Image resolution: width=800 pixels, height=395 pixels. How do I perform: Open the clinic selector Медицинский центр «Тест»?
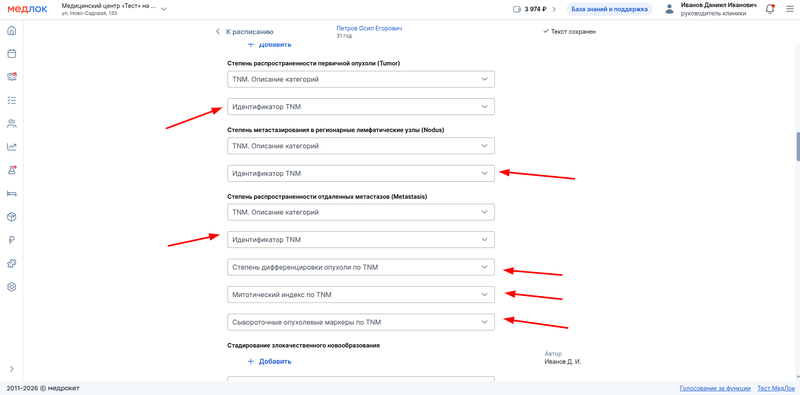(x=114, y=9)
